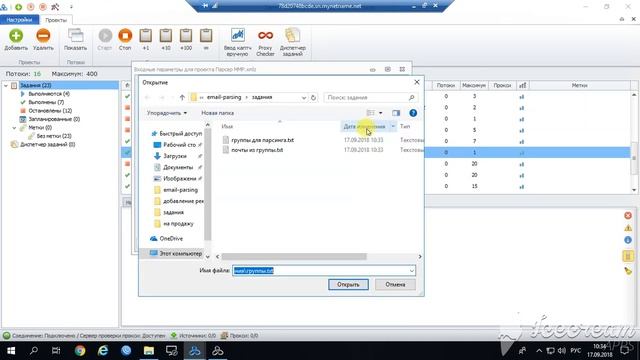The height and width of the screenshot is (360, 640).
Task: Open Быстрый доступ in the dialog sidebar
Action: [180, 133]
